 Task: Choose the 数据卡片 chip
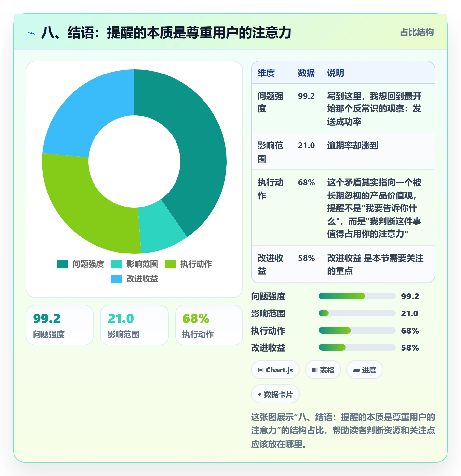pyautogui.click(x=275, y=394)
